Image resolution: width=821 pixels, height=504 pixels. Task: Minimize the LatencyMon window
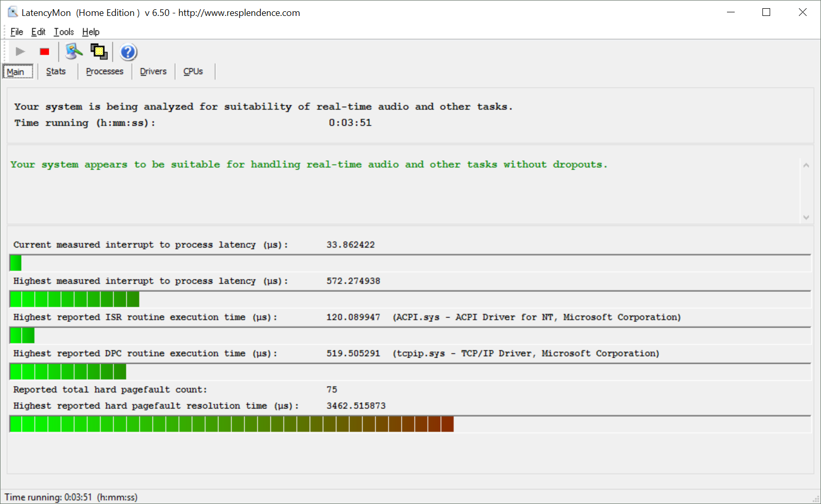[x=731, y=12]
